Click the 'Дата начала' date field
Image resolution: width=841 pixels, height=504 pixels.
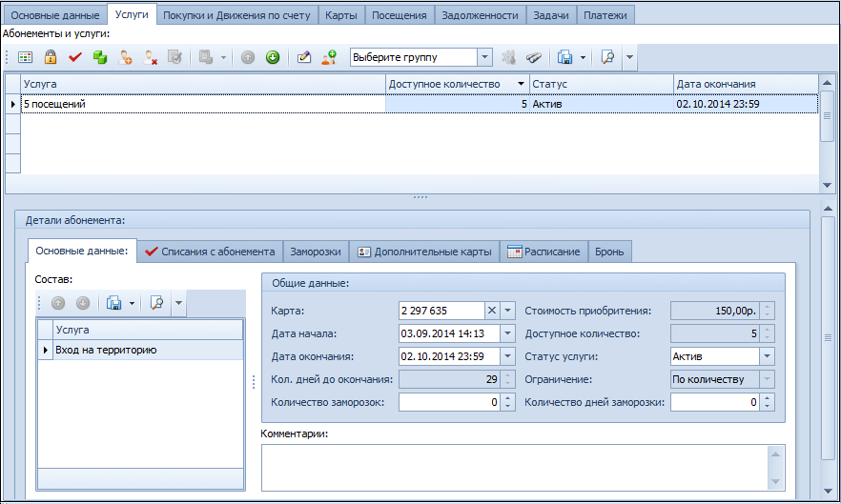449,333
